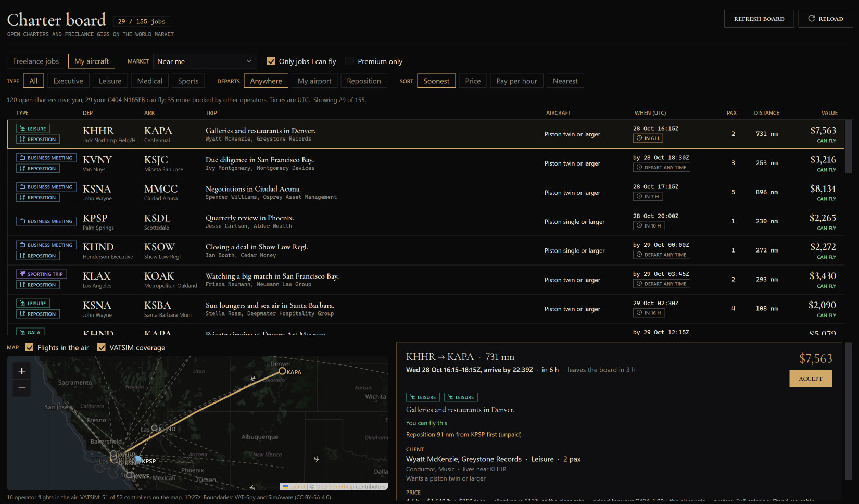Click the reload icon in the Reload button
Viewport: 859px width, 504px height.
pyautogui.click(x=811, y=19)
